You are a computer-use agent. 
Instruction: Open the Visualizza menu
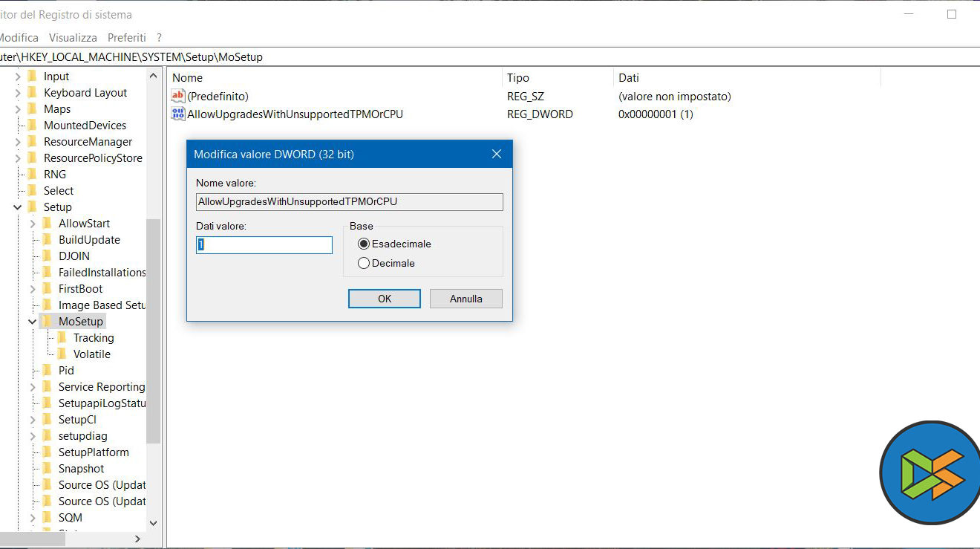click(73, 37)
